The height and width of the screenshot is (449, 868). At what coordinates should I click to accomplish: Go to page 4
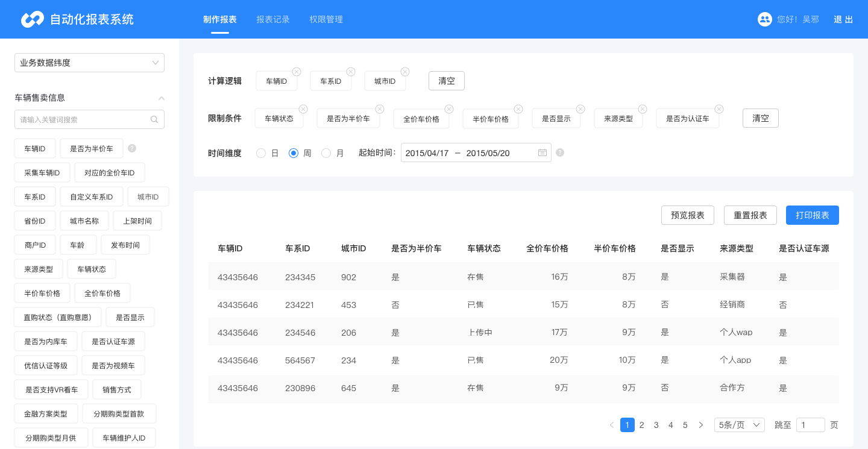pos(671,425)
